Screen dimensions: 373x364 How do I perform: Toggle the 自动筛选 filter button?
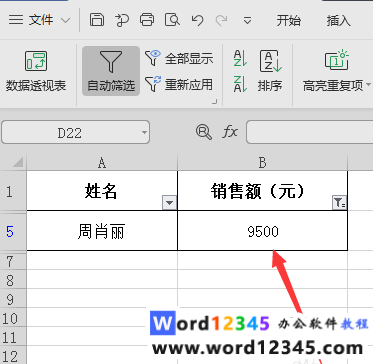(111, 71)
